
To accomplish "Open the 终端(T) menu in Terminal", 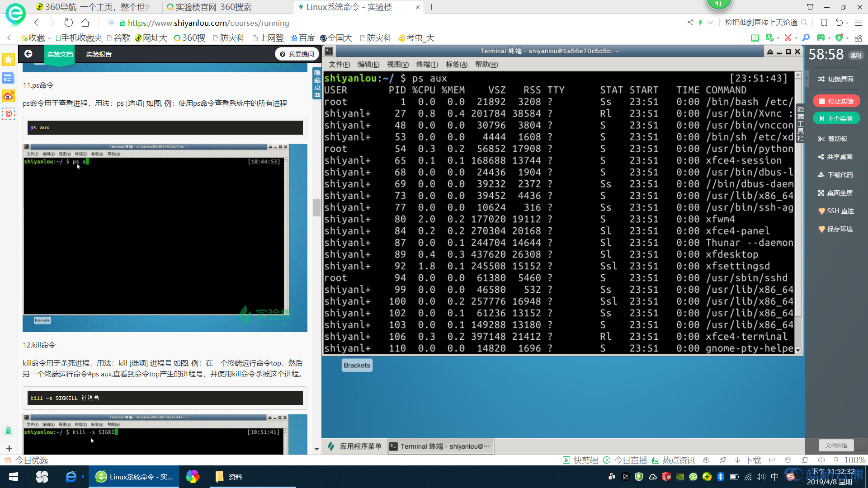I will 427,64.
